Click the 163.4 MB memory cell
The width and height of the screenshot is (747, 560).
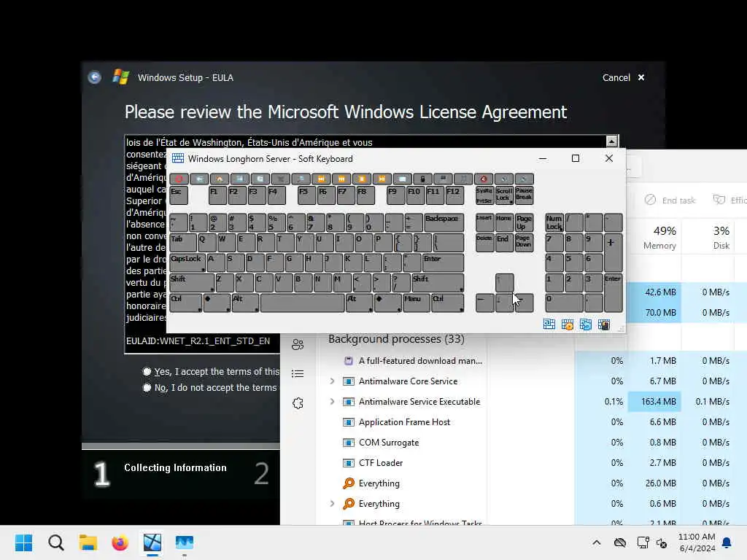[x=654, y=402]
